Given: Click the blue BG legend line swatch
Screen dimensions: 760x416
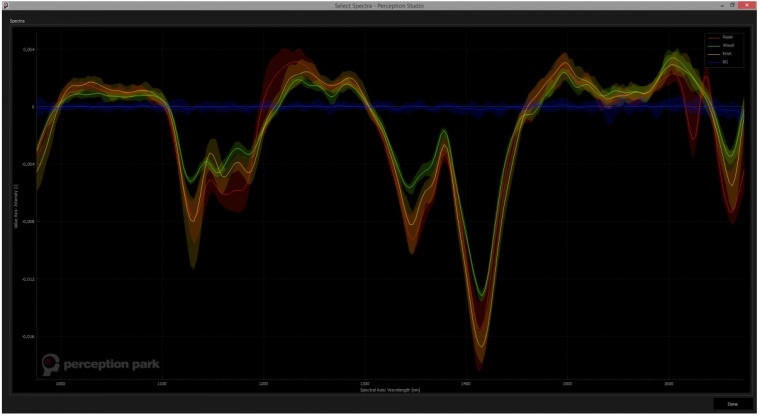Looking at the screenshot, I should tap(713, 61).
